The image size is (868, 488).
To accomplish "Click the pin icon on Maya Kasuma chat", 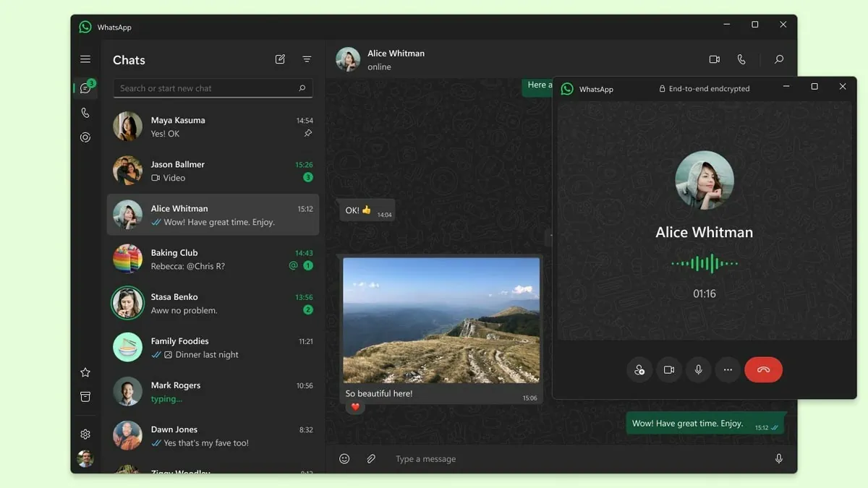I will (x=308, y=134).
